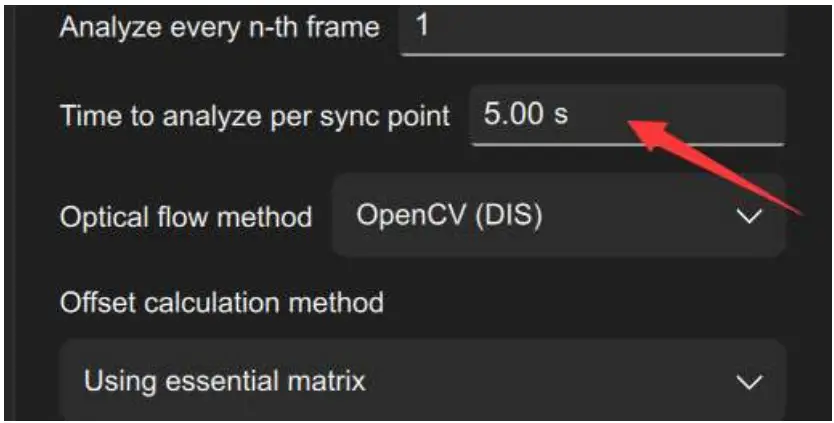Click the chevron beside OpenCV (DIS)

click(748, 217)
